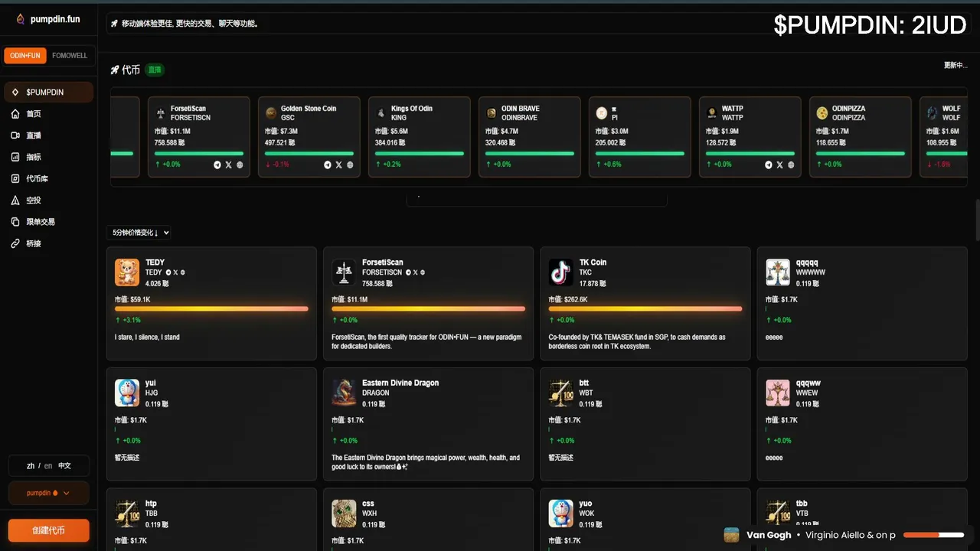Open the ForsetiScan grid card title
This screenshot has width=980, height=551.
click(x=383, y=262)
